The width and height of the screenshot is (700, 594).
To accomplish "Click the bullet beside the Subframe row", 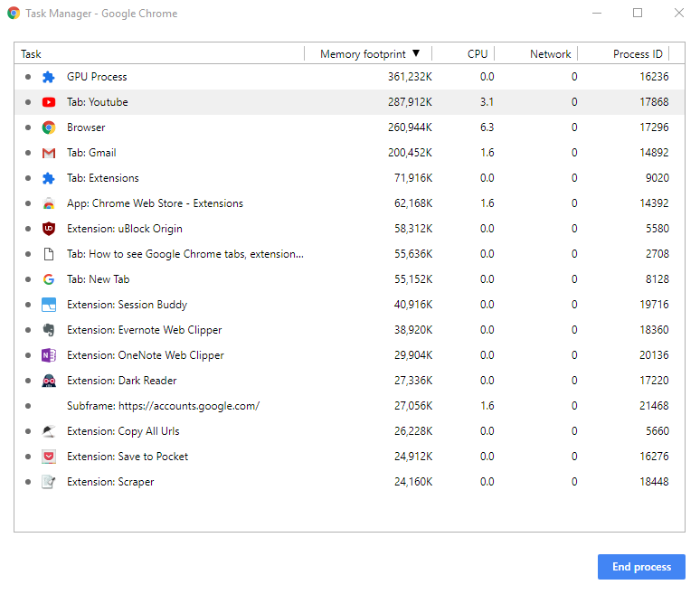I will click(28, 406).
